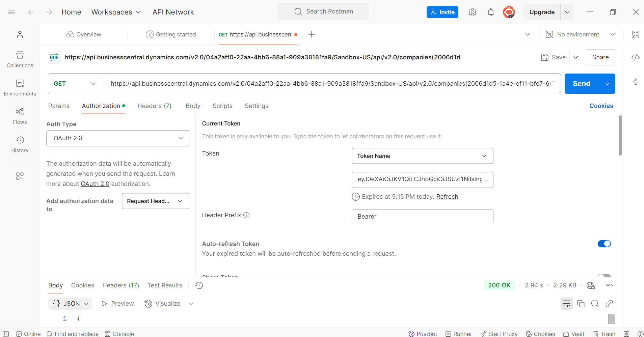Open response more options ellipsis

(609, 285)
